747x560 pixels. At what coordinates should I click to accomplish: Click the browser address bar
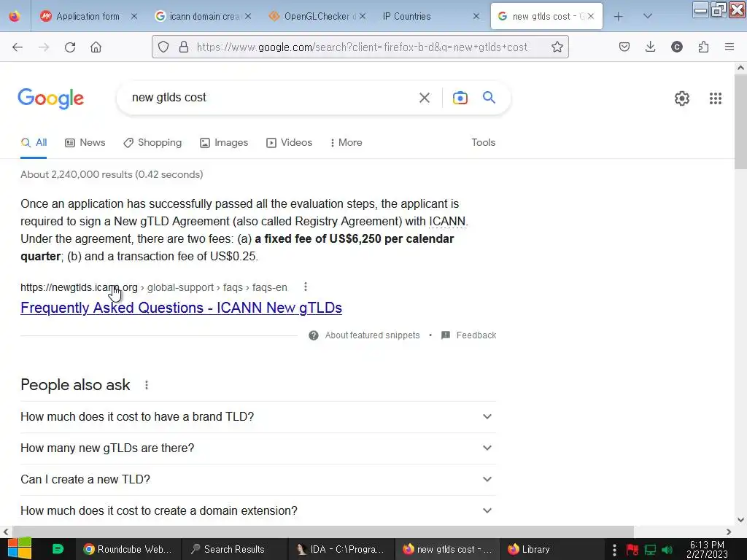[x=362, y=47]
